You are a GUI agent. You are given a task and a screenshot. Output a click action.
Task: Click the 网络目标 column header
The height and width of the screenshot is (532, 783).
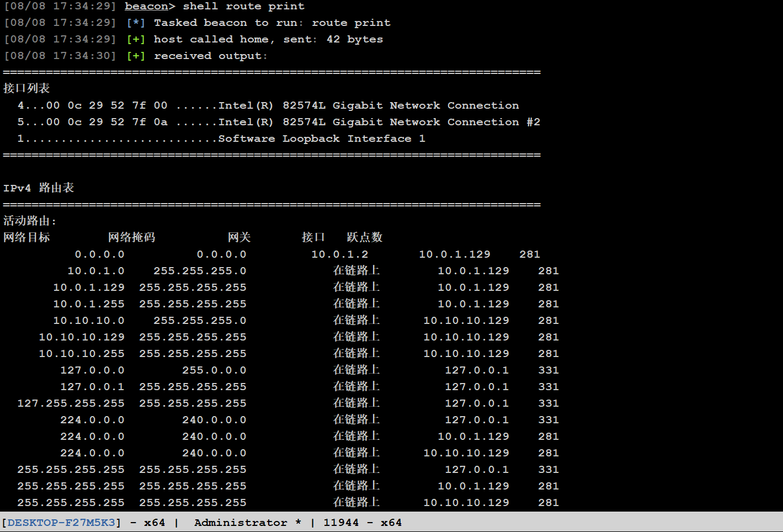tap(26, 237)
